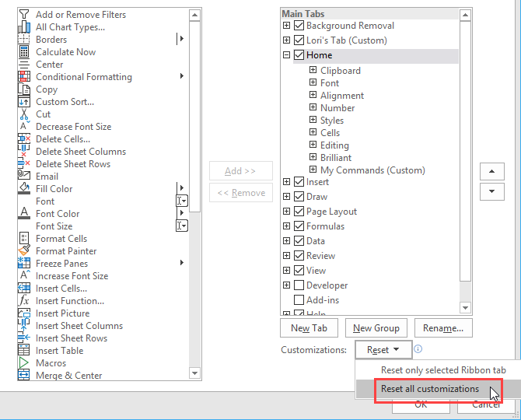Click the Insert Picture icon

coord(24,313)
